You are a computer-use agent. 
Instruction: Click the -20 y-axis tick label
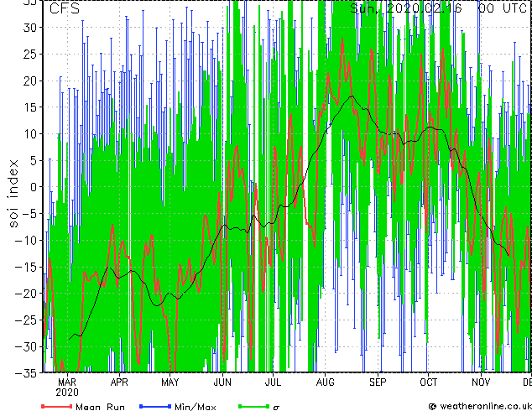(x=26, y=294)
